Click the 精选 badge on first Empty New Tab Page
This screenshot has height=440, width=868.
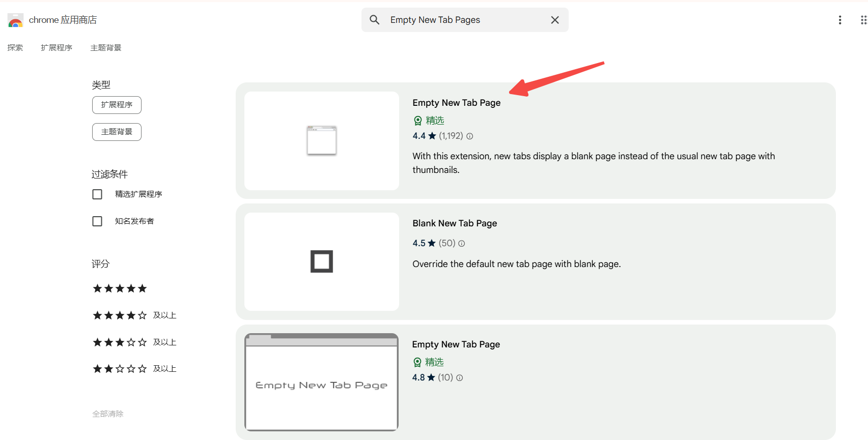429,121
